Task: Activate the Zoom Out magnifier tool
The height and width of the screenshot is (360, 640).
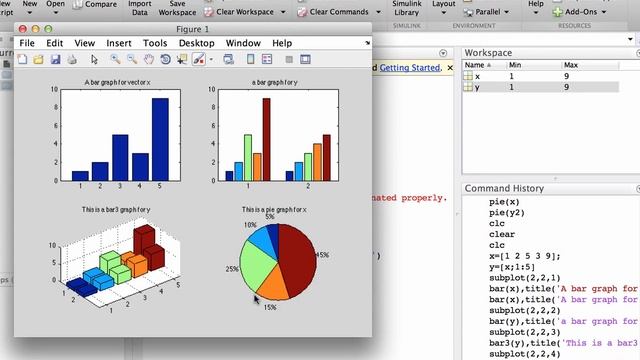Action: 132,60
